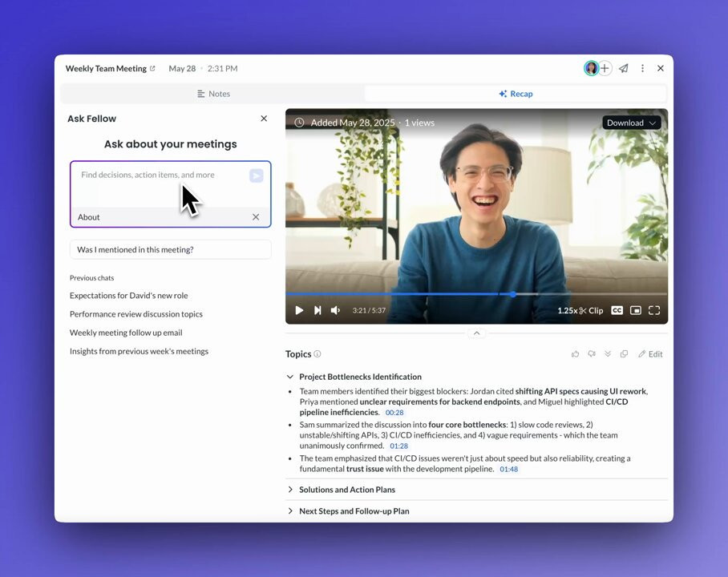Open the Download dropdown
Image resolution: width=728 pixels, height=577 pixels.
631,123
